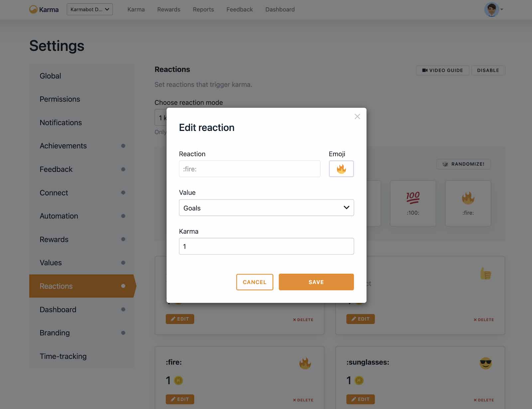The image size is (532, 409).
Task: Click the thumbs up emoji icon
Action: [485, 274]
